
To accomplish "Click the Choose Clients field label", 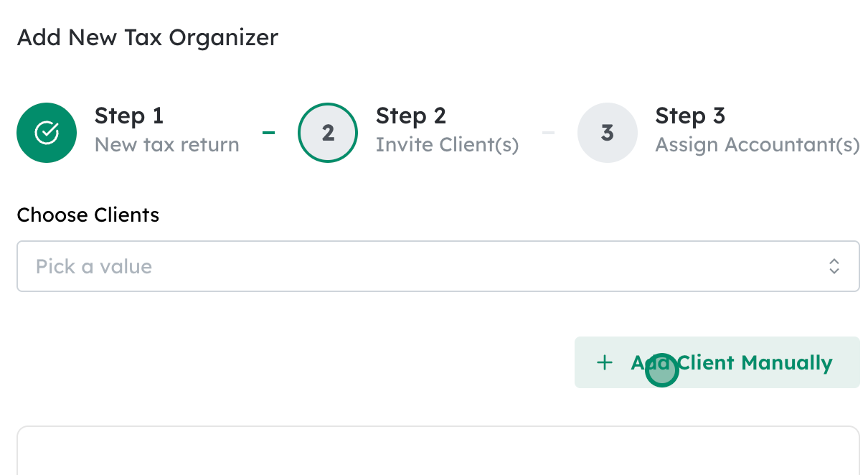I will coord(88,215).
